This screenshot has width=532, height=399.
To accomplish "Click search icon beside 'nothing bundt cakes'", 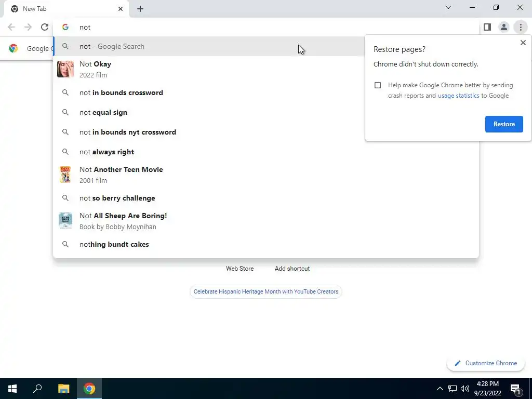I will [x=65, y=244].
